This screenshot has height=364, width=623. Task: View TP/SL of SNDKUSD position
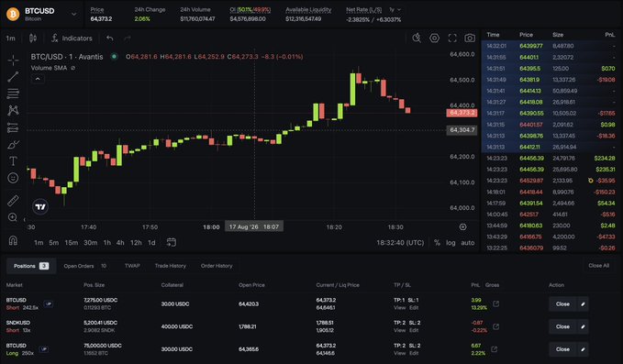point(400,330)
